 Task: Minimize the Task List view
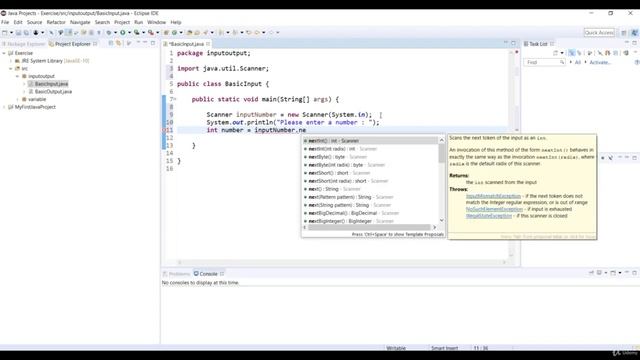tap(627, 42)
